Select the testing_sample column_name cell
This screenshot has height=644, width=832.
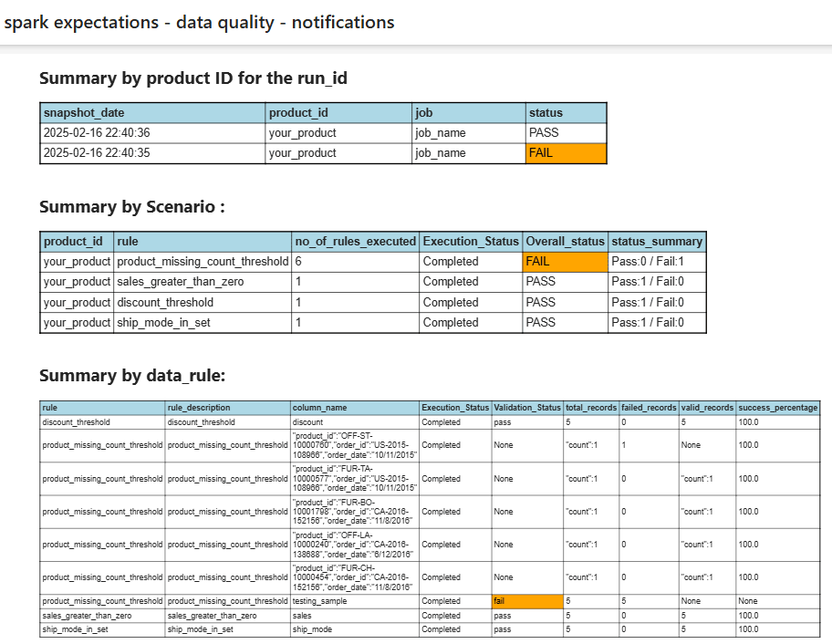click(355, 601)
